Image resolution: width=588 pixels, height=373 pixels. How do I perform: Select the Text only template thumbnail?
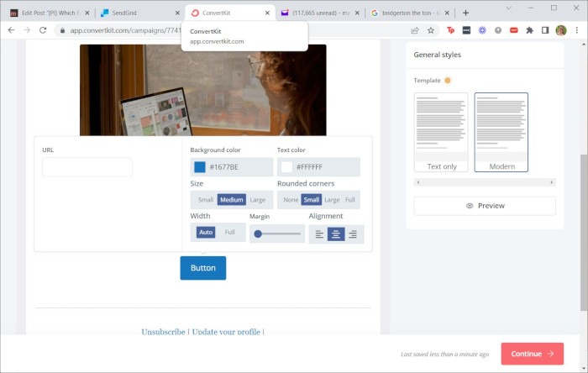pos(441,133)
